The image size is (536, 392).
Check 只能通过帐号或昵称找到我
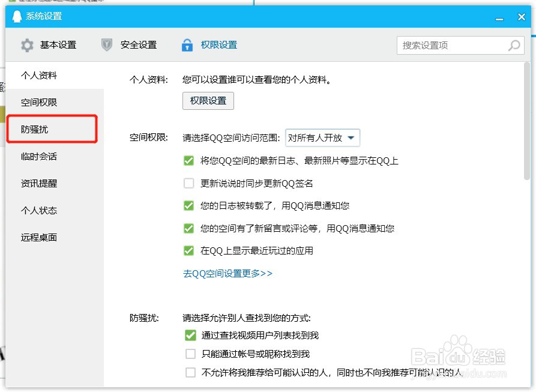click(x=190, y=354)
